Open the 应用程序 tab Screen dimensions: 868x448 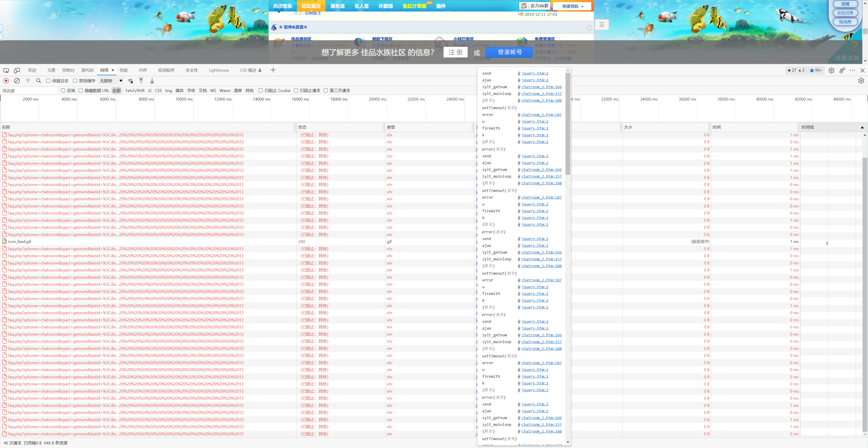pyautogui.click(x=166, y=70)
